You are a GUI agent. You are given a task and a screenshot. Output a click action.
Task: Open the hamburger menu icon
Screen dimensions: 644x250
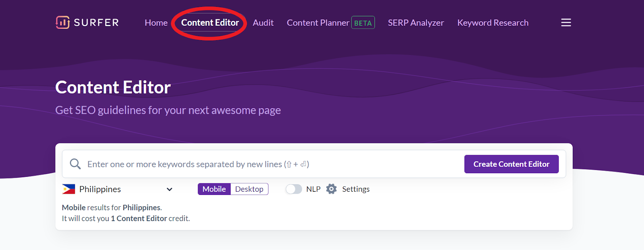[x=566, y=23]
